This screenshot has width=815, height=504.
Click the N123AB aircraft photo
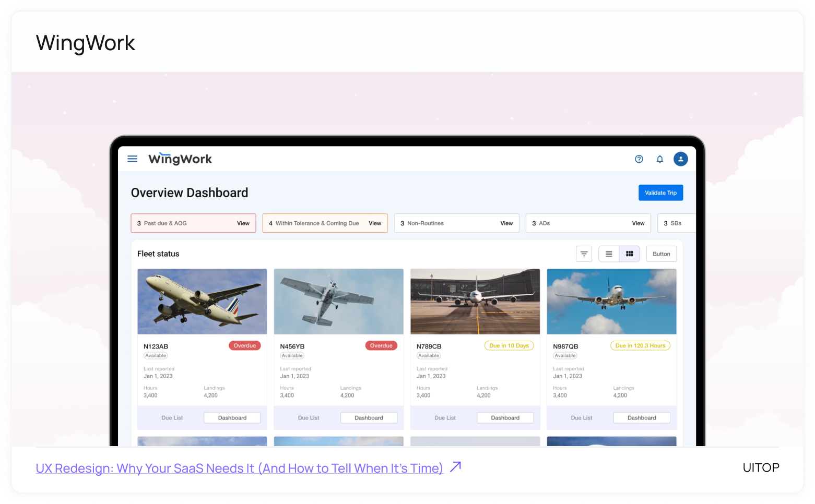point(202,302)
